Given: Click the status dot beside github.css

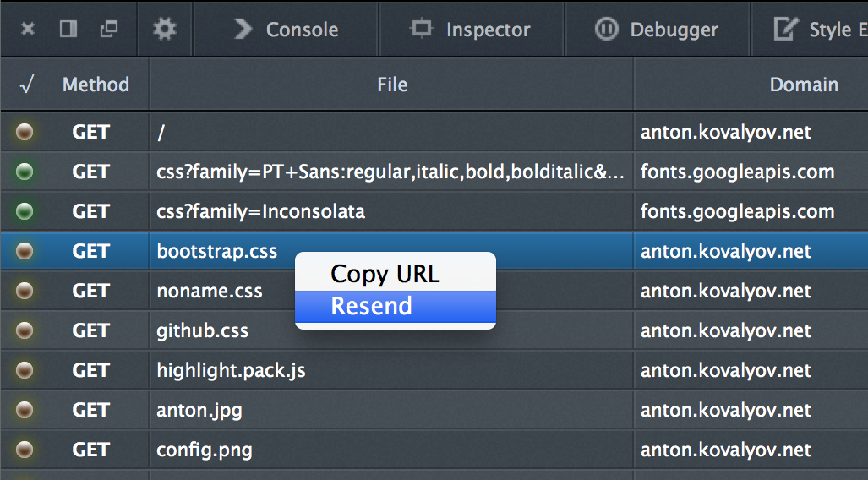Looking at the screenshot, I should pyautogui.click(x=25, y=330).
